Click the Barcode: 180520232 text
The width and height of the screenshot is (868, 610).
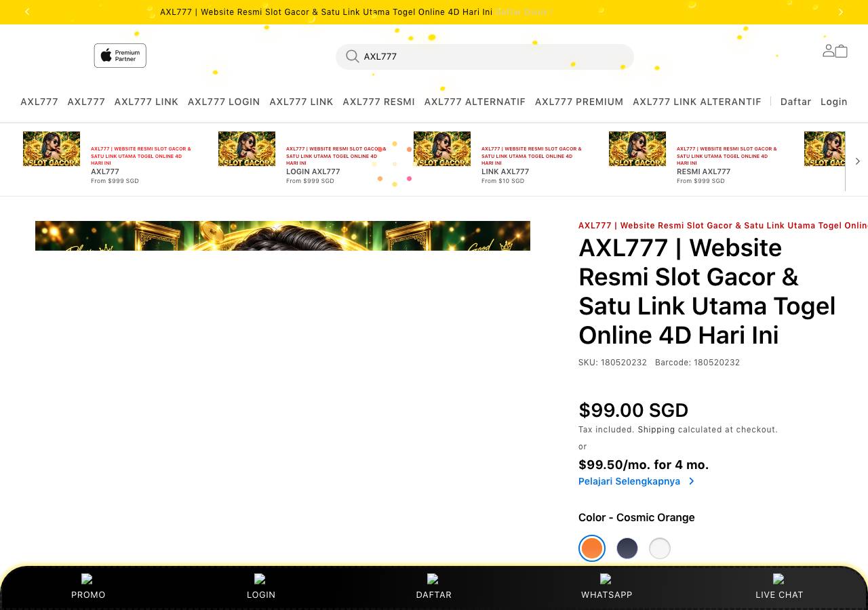(x=697, y=363)
